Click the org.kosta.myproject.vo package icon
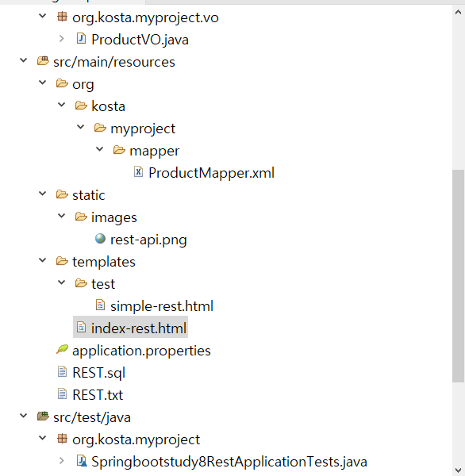The width and height of the screenshot is (465, 476). [62, 17]
